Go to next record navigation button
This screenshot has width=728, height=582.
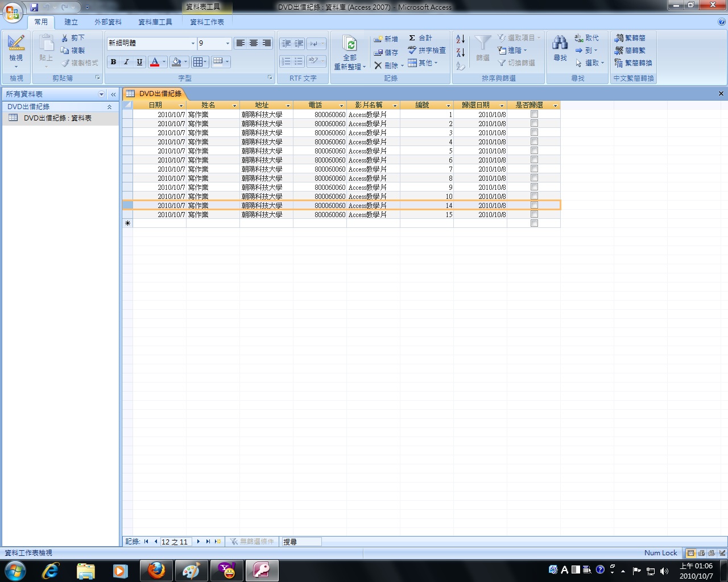[x=198, y=542]
